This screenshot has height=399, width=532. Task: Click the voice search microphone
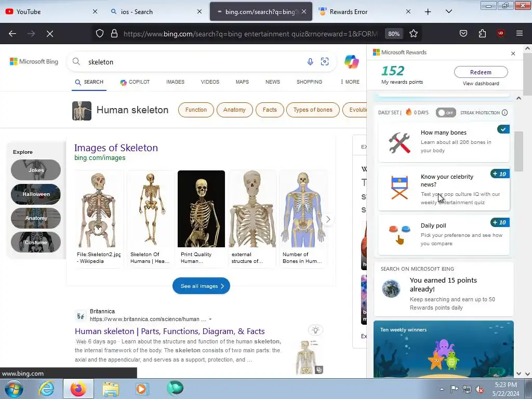tap(310, 62)
